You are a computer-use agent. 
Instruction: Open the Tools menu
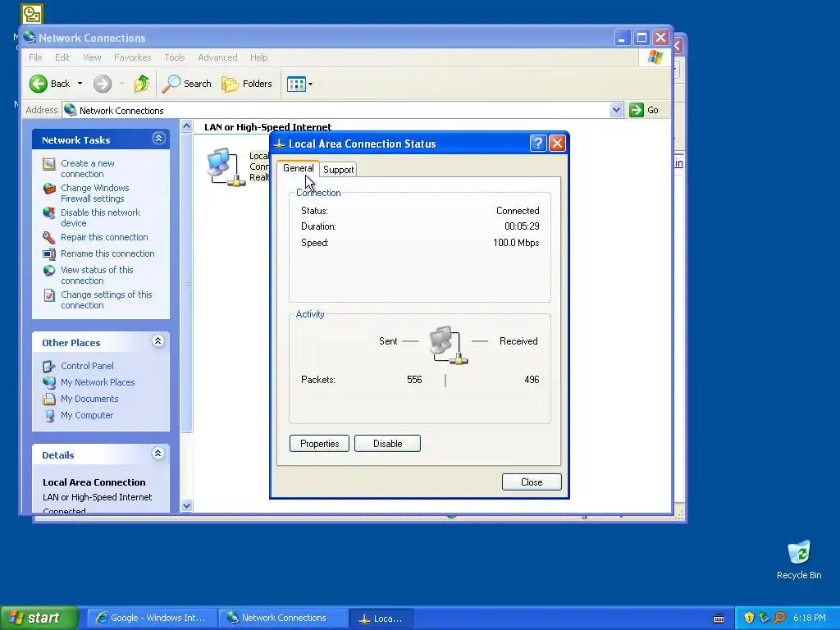coord(174,57)
